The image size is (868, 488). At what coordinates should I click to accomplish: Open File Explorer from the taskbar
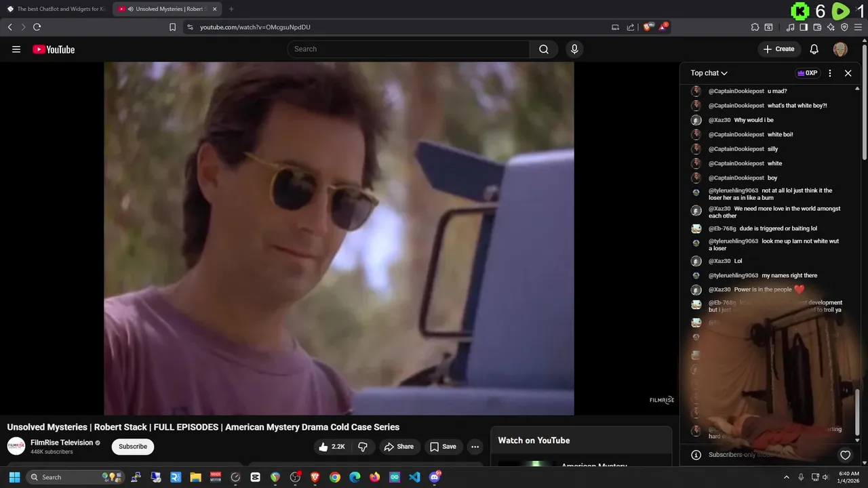tap(195, 477)
